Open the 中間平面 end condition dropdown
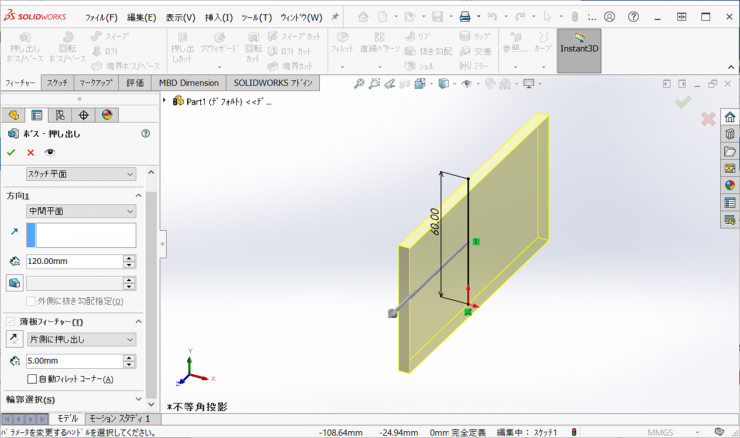740x438 pixels. coord(81,211)
